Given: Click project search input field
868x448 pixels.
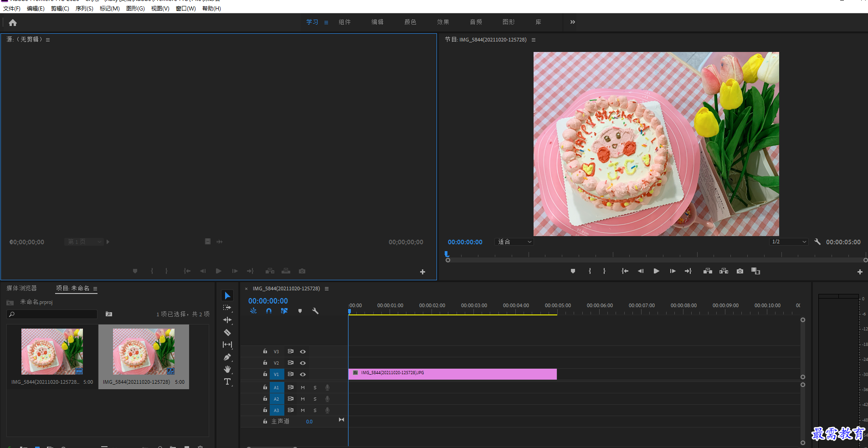Looking at the screenshot, I should (x=52, y=314).
